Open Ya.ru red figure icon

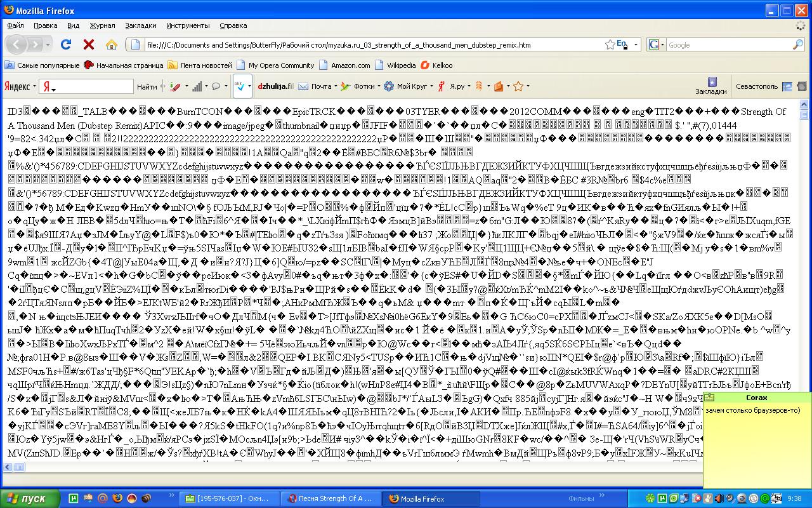click(x=442, y=86)
